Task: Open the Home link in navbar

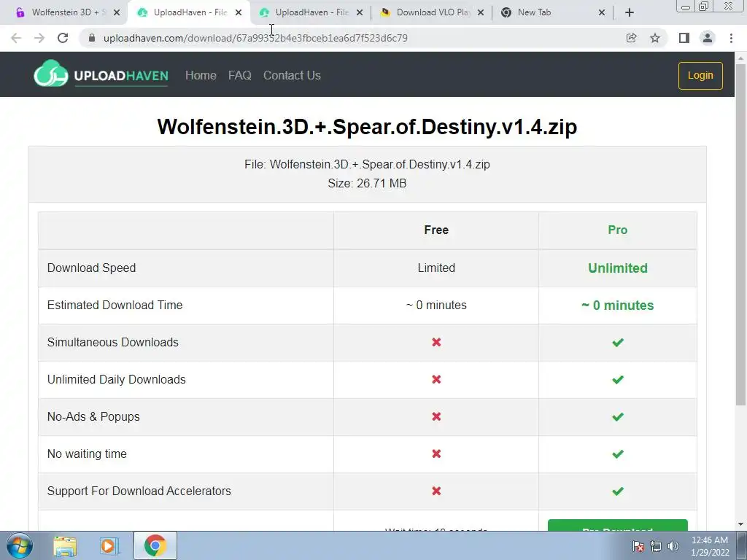Action: [201, 75]
